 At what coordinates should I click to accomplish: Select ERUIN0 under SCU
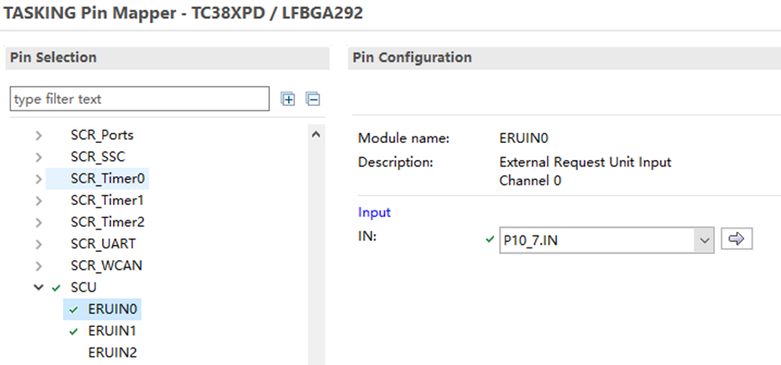click(112, 309)
